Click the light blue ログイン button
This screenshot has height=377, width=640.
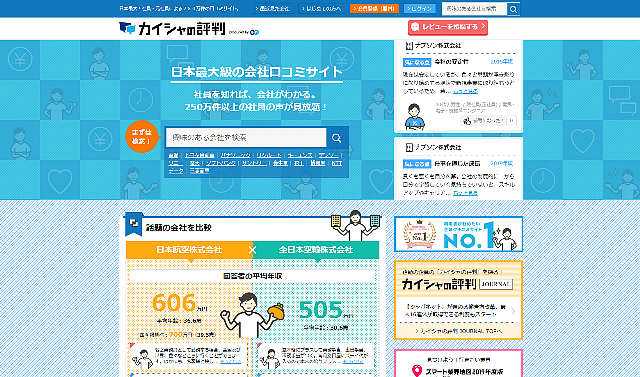coord(419,9)
